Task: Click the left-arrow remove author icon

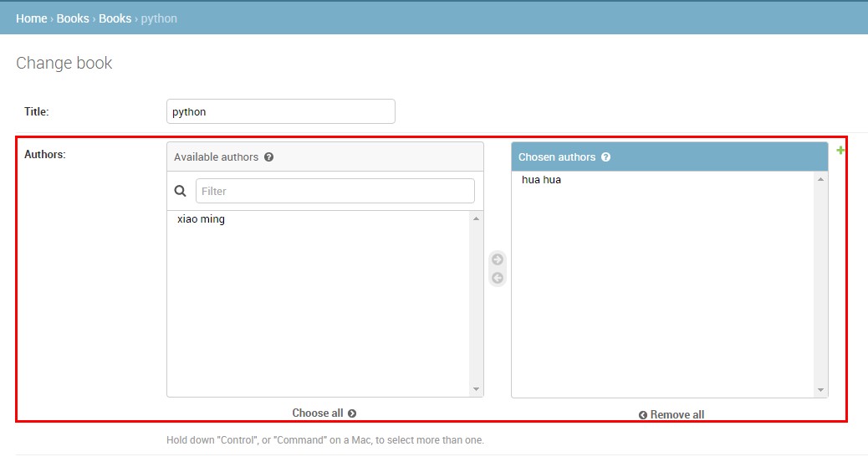Action: point(497,278)
